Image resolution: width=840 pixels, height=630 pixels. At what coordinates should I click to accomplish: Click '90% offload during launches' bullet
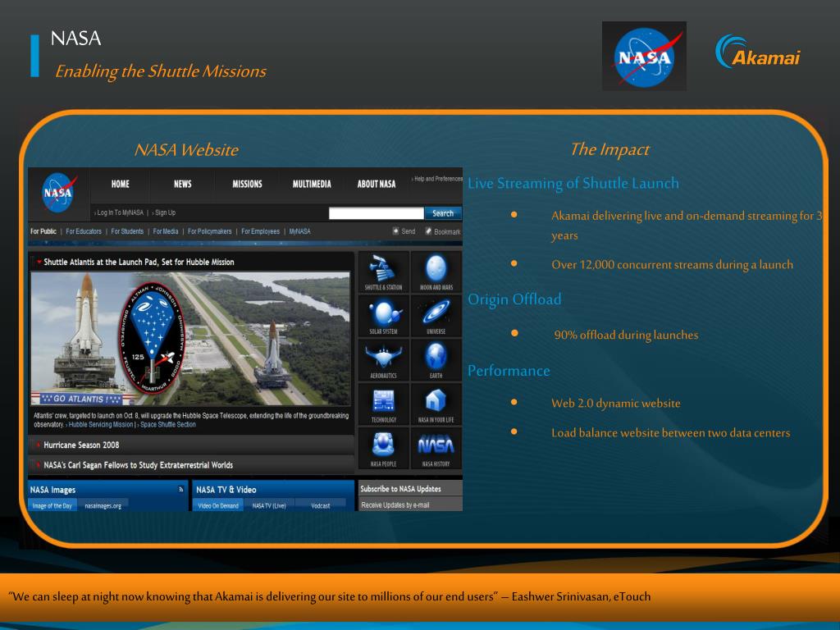(x=626, y=335)
